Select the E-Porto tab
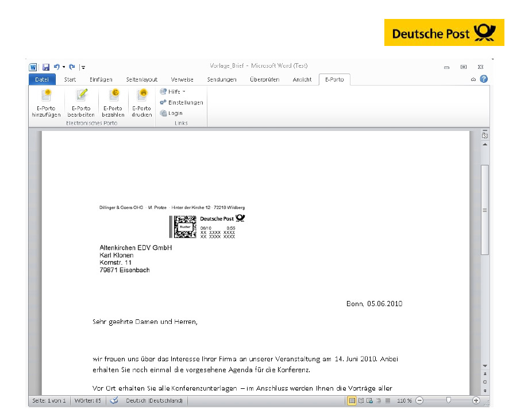This screenshot has height=417, width=532. [334, 79]
